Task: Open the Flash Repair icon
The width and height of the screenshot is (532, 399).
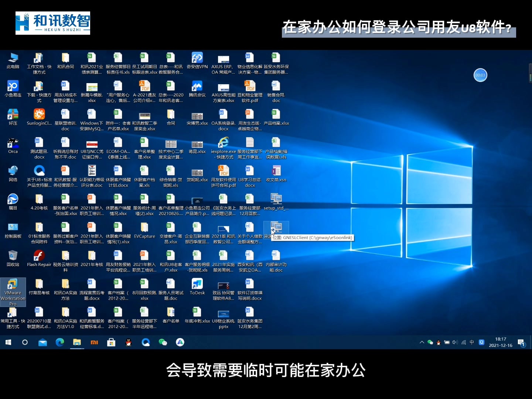Action: (39, 259)
